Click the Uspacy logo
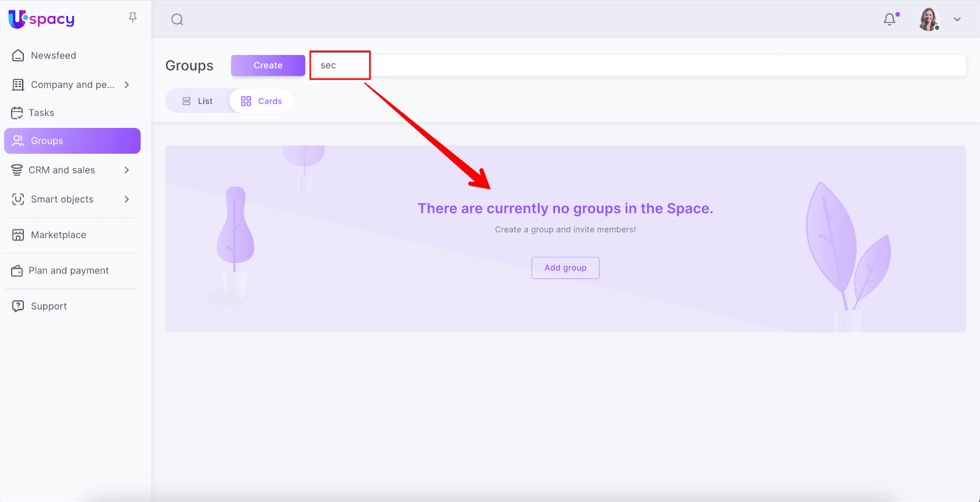Screen dimensions: 980x502 (x=42, y=19)
